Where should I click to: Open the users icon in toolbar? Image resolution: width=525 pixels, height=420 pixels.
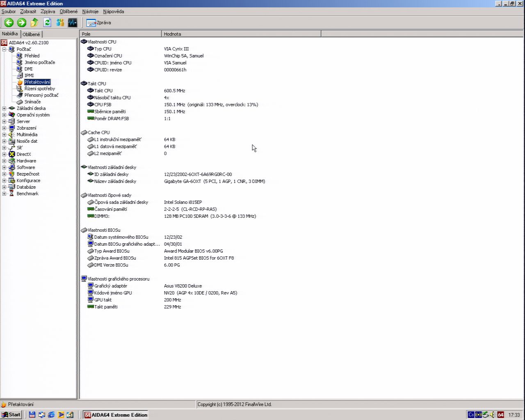point(60,23)
